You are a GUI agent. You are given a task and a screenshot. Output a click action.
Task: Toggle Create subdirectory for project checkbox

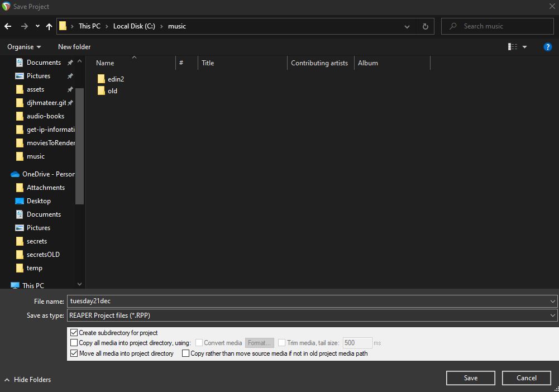point(74,333)
